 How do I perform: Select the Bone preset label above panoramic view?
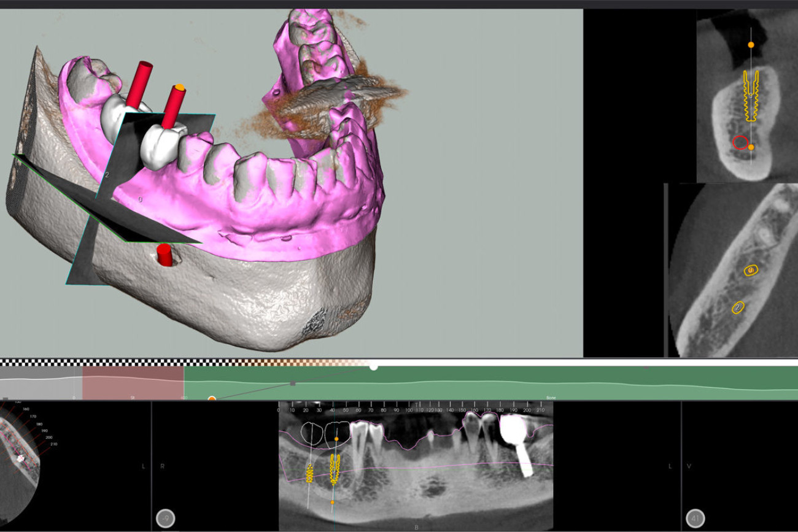[x=551, y=397]
